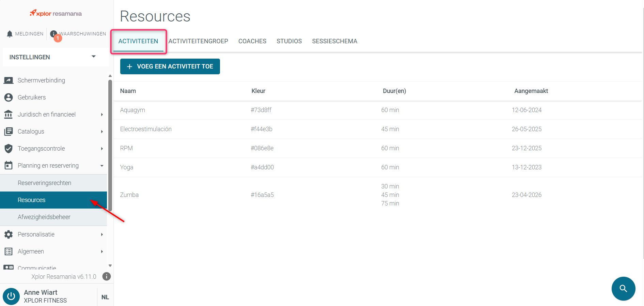Switch to the Studios tab

289,41
